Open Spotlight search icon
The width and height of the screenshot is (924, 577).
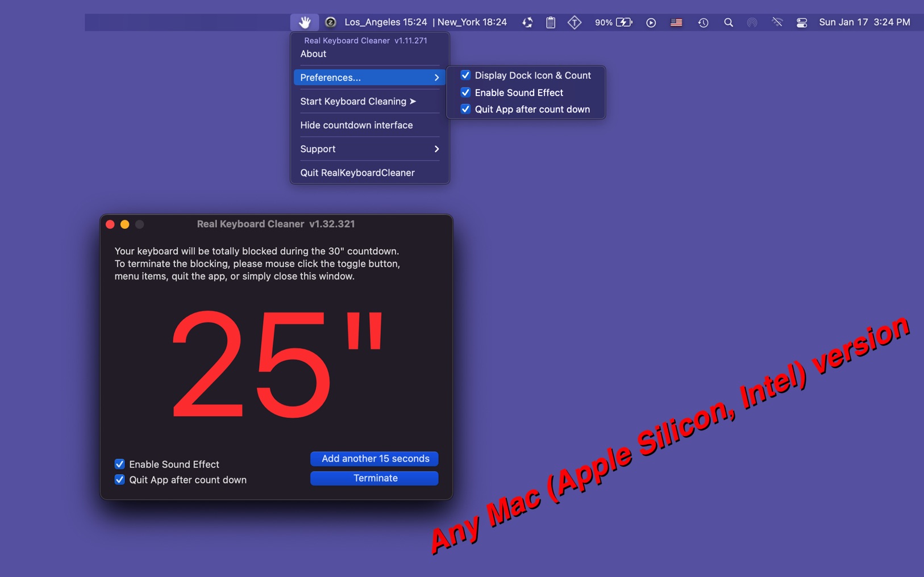coord(729,23)
